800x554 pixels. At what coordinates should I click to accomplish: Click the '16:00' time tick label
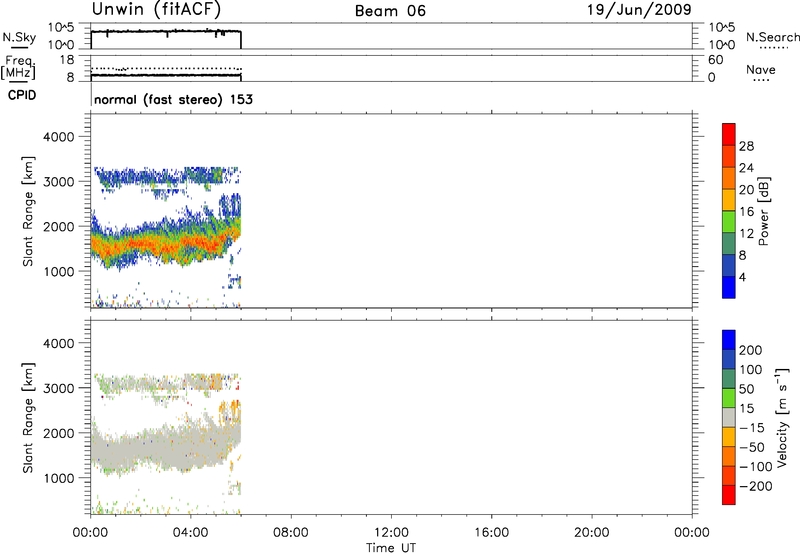(x=491, y=533)
